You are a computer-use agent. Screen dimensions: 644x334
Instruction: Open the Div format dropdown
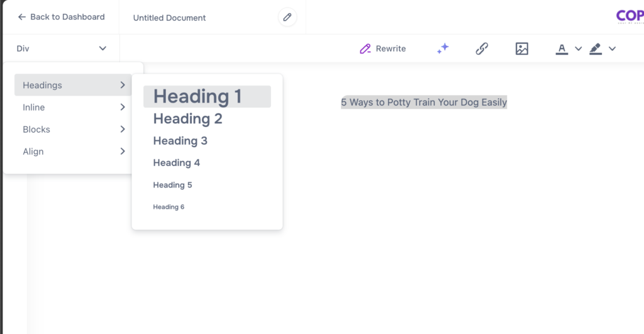click(x=61, y=48)
